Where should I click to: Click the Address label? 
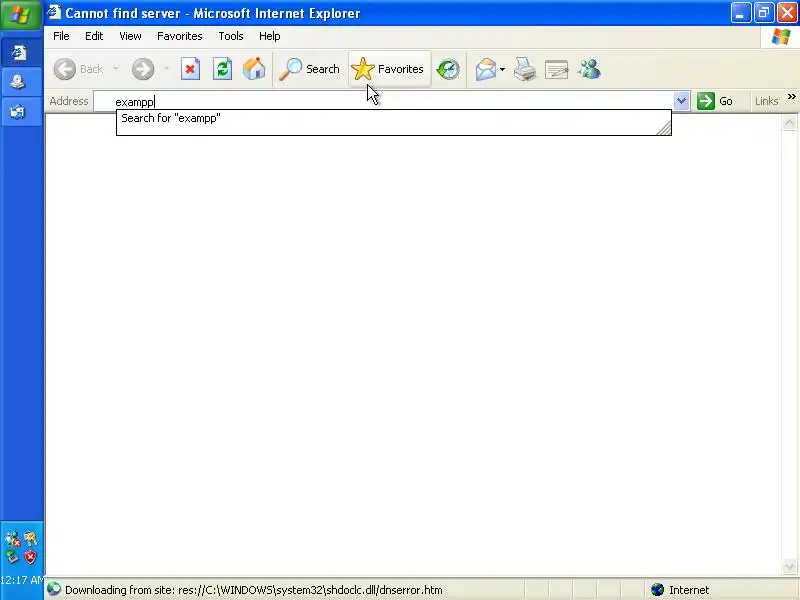[69, 101]
